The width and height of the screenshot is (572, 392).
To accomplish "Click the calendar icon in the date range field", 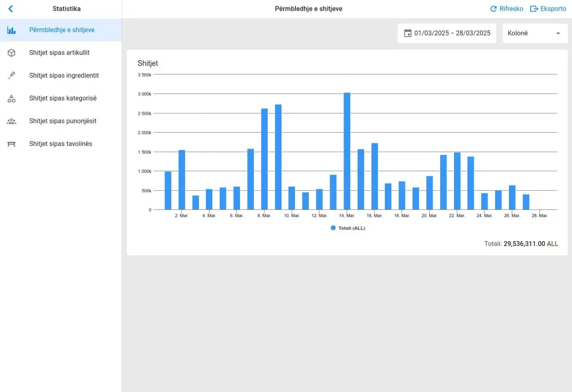I will pos(408,33).
